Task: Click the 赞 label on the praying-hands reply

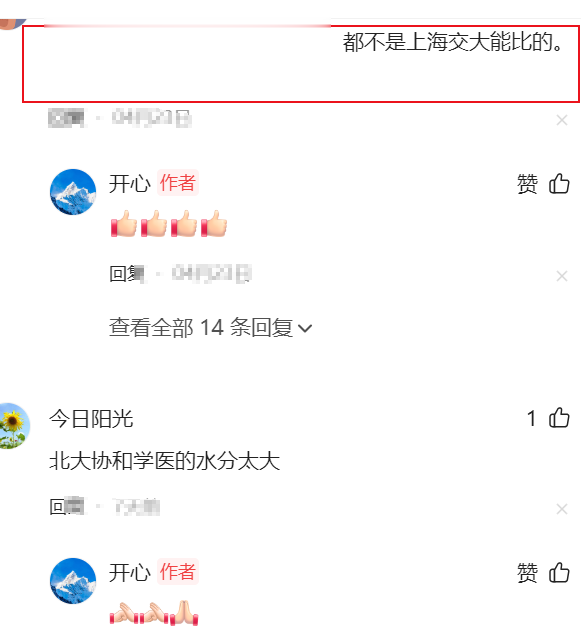Action: (x=527, y=573)
